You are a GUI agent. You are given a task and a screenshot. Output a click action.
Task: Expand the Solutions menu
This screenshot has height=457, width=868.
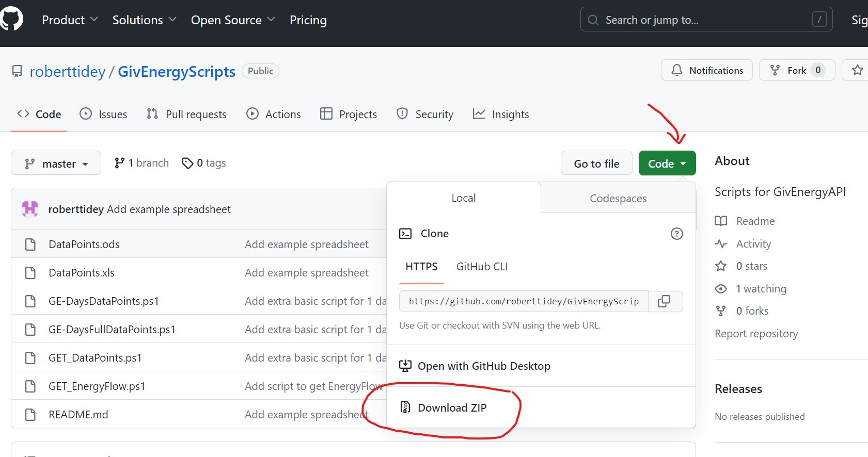click(x=145, y=20)
